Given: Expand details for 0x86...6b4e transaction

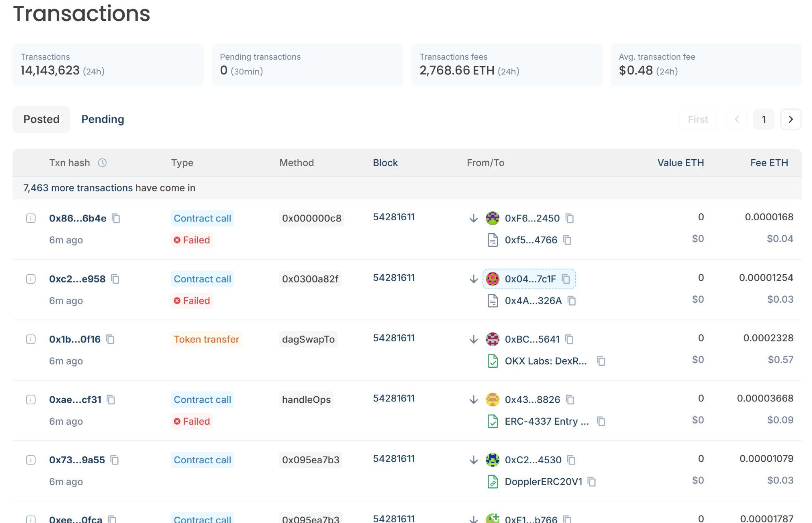Looking at the screenshot, I should coord(31,218).
